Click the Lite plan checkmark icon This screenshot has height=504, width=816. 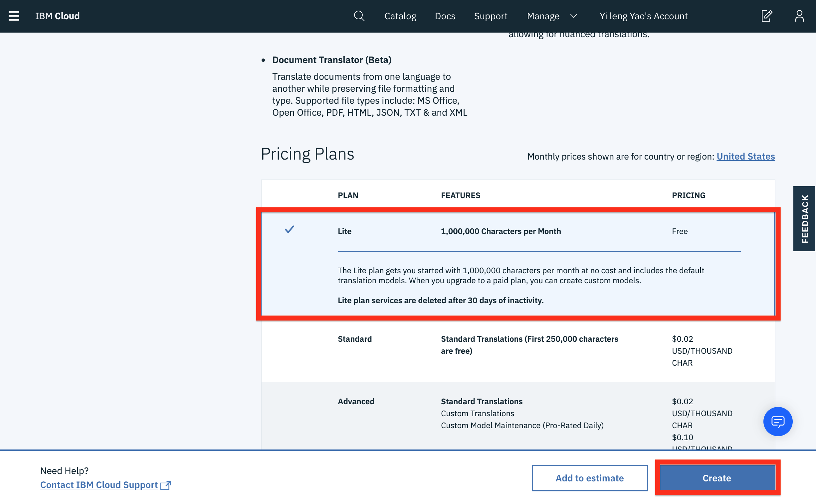tap(289, 230)
